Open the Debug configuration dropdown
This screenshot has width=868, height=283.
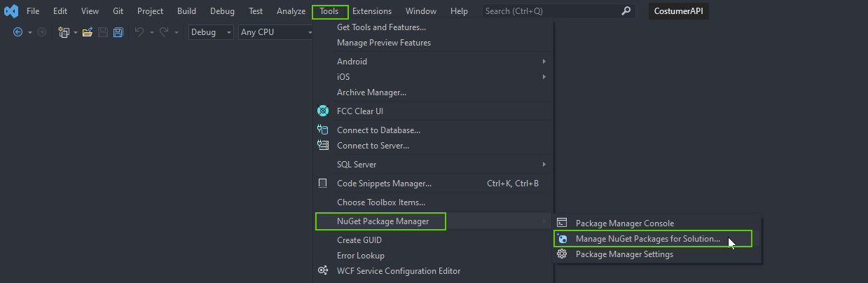[211, 32]
